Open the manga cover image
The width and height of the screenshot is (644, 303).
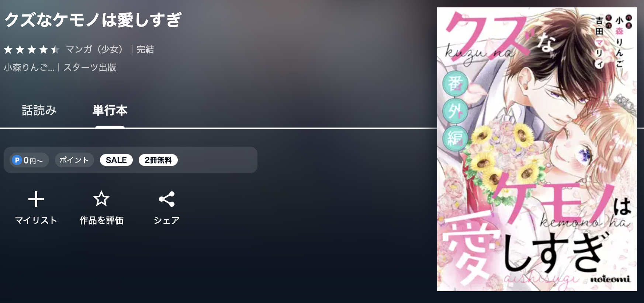click(537, 149)
